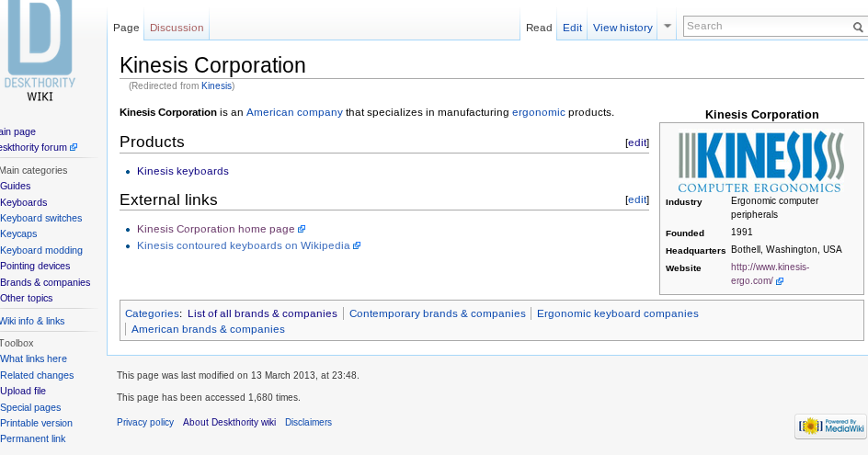Click the Deskthority wiki logo

(40, 48)
